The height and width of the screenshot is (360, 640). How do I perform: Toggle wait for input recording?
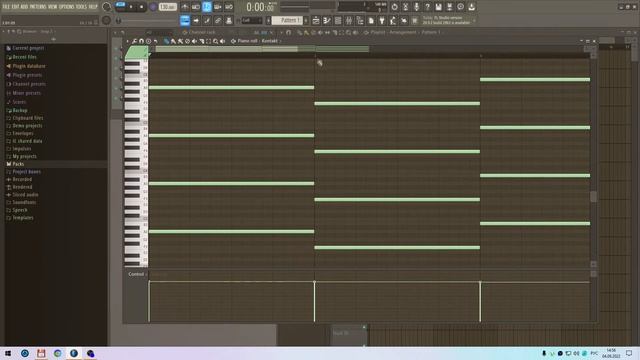click(196, 7)
